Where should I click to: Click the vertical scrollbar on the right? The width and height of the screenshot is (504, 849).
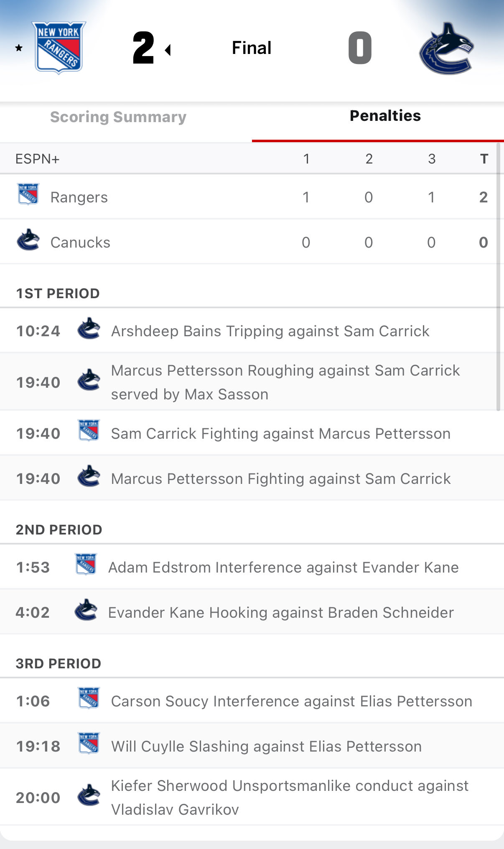[498, 276]
